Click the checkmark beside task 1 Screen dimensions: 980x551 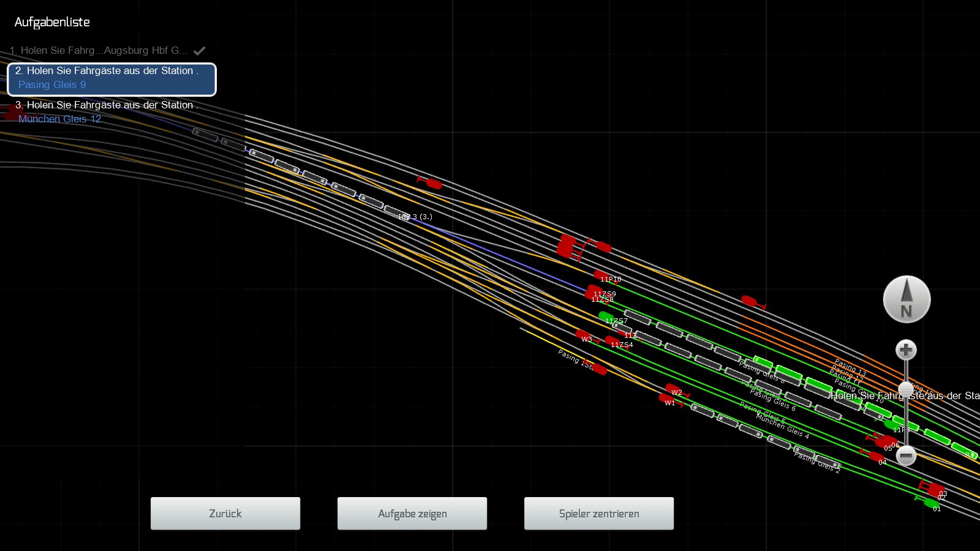pyautogui.click(x=199, y=50)
